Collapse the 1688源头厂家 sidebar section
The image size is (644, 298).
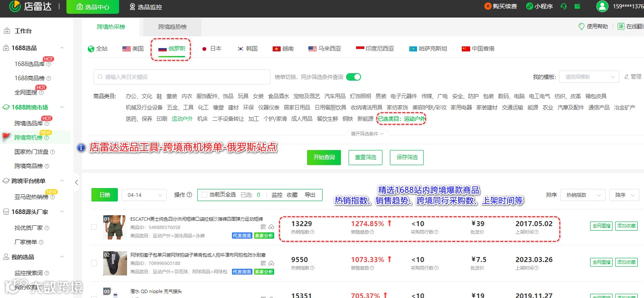pos(62,212)
